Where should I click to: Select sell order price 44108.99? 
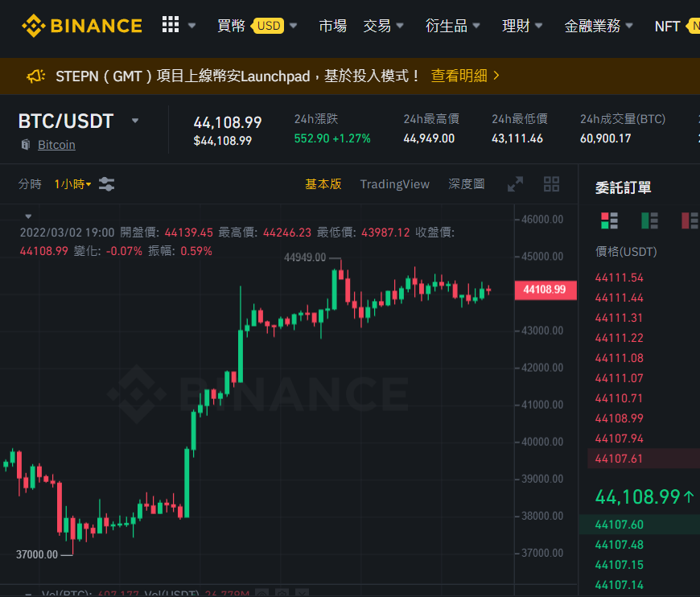(620, 418)
